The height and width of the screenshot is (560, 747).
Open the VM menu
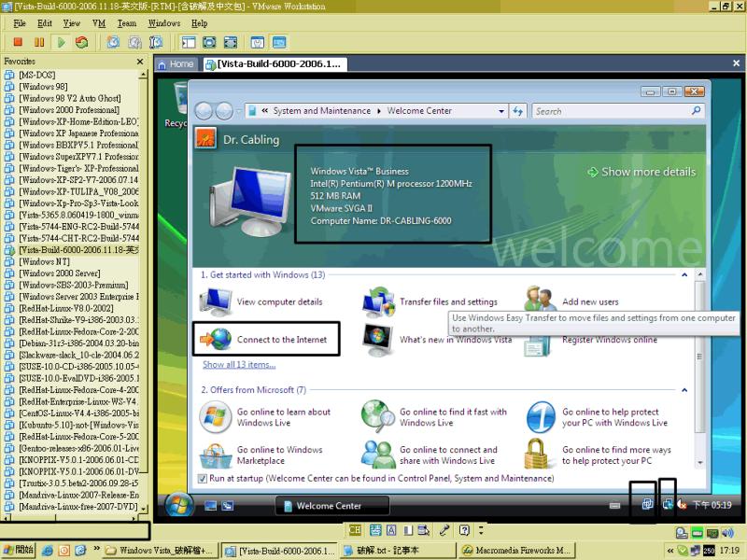[x=99, y=23]
